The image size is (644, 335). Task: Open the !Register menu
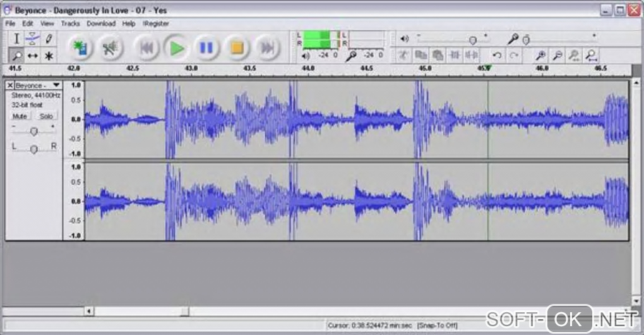coord(156,23)
